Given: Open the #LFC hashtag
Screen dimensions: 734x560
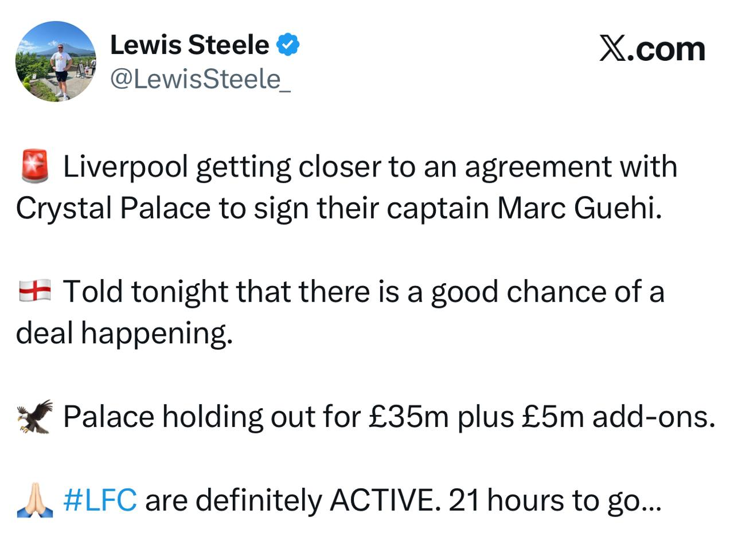Looking at the screenshot, I should tap(100, 500).
